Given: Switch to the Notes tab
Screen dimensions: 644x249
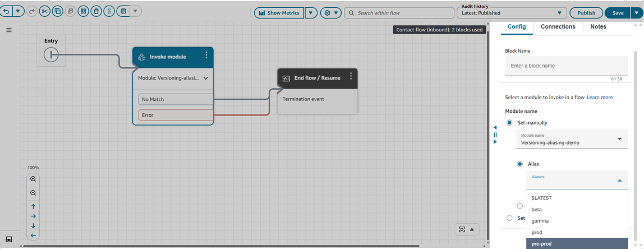Looking at the screenshot, I should point(598,27).
